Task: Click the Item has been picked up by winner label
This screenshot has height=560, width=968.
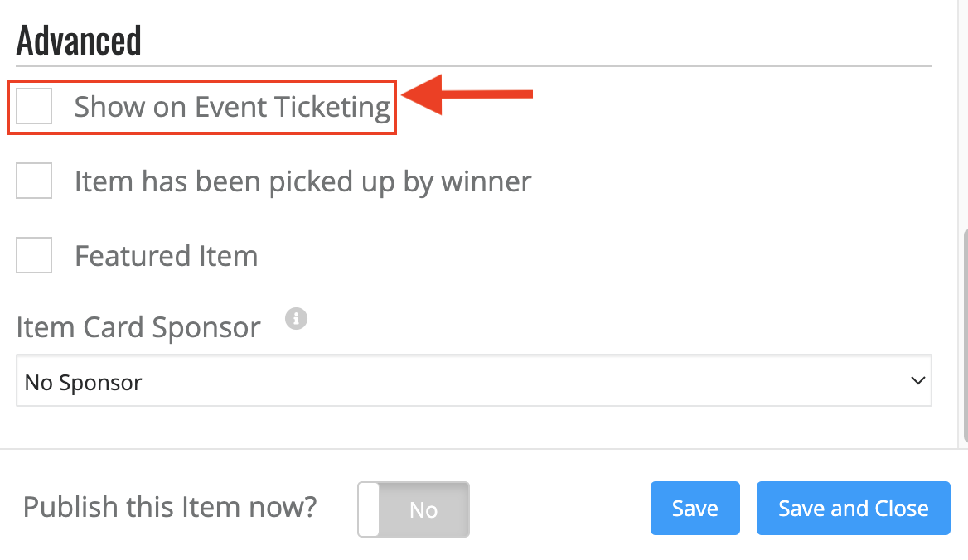Action: 302,182
